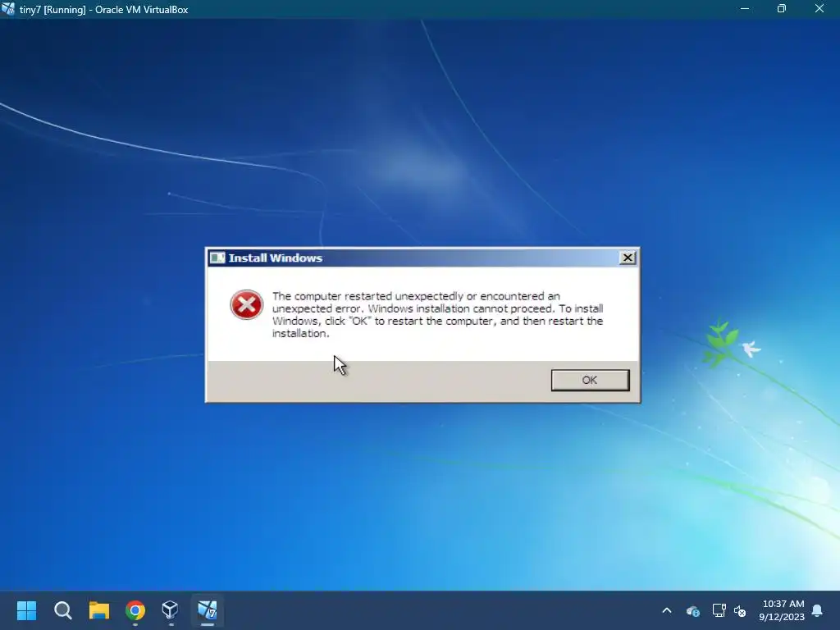Open the clock showing 10:37 AM
This screenshot has height=630, width=840.
782,610
